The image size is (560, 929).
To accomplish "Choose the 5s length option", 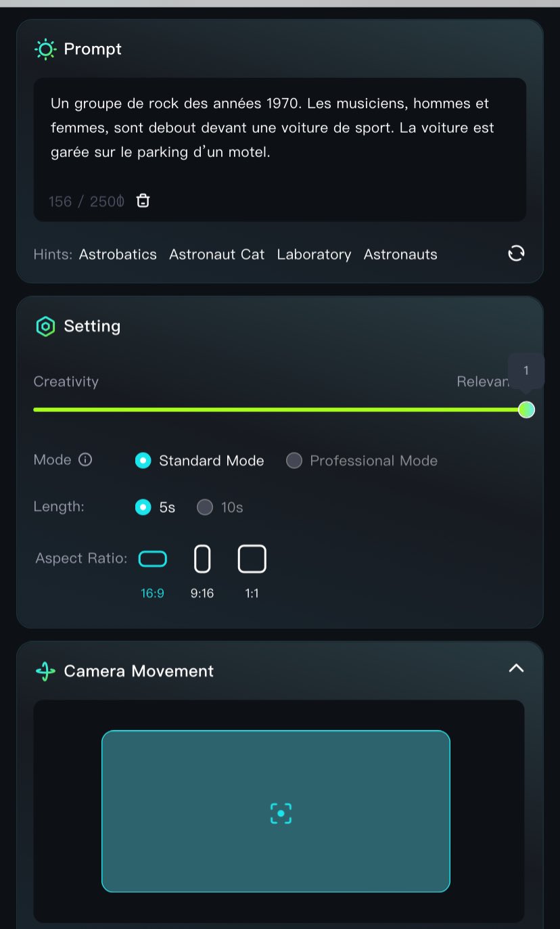I will tap(143, 507).
